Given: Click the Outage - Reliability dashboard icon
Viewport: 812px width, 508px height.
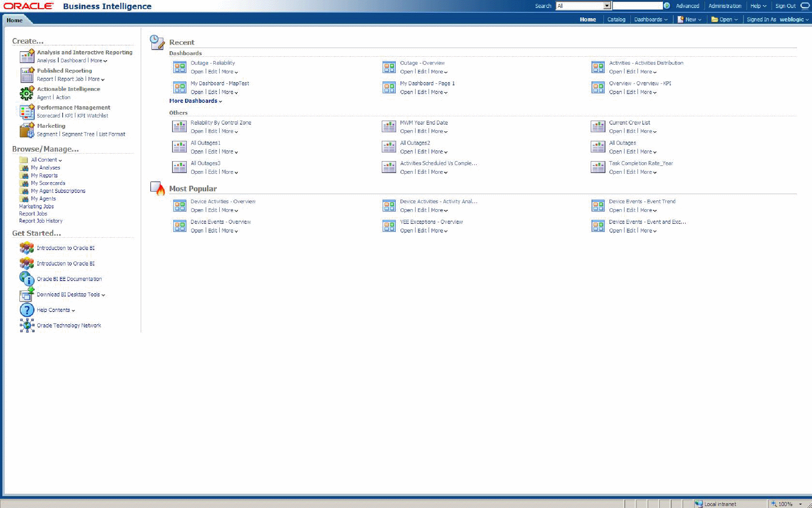Looking at the screenshot, I should (x=180, y=67).
